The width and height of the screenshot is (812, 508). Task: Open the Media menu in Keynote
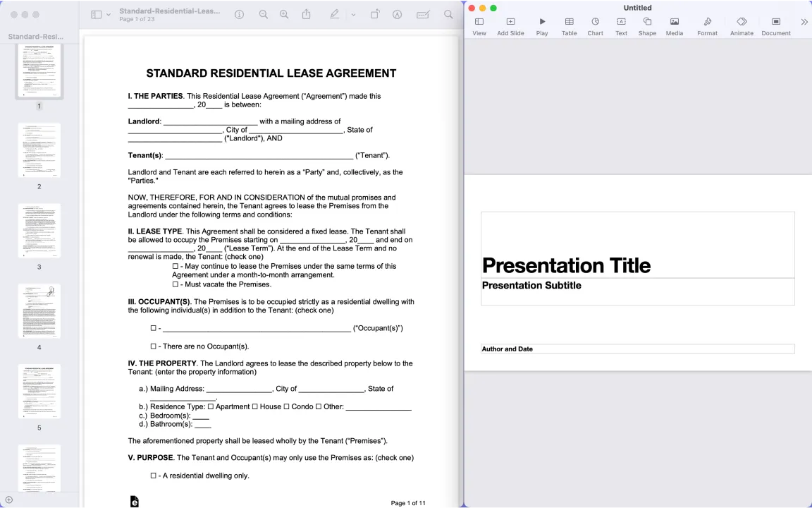tap(675, 26)
